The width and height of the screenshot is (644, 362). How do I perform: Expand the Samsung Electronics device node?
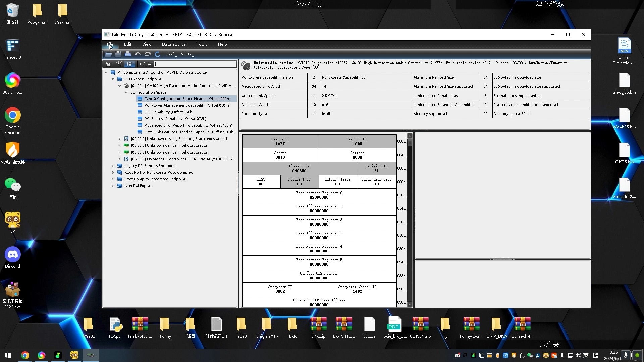(x=119, y=139)
